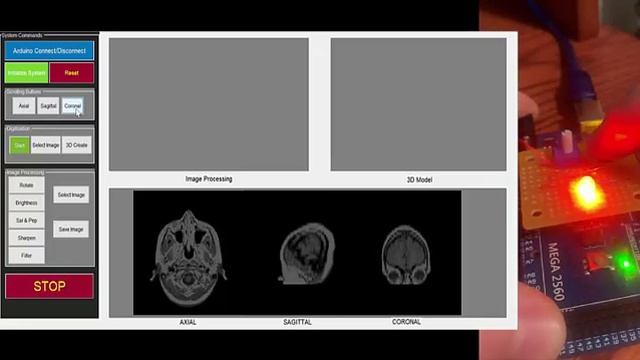Click the 'Image Processing' caption under the gray panel
The width and height of the screenshot is (640, 360).
pyautogui.click(x=209, y=179)
